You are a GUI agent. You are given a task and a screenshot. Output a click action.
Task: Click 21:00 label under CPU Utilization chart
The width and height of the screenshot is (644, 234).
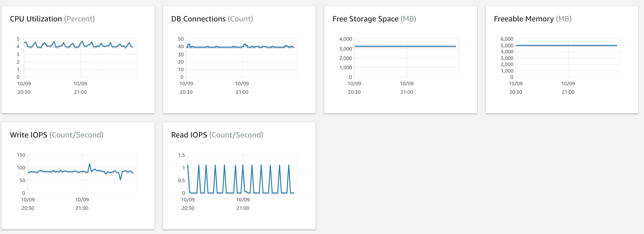80,92
